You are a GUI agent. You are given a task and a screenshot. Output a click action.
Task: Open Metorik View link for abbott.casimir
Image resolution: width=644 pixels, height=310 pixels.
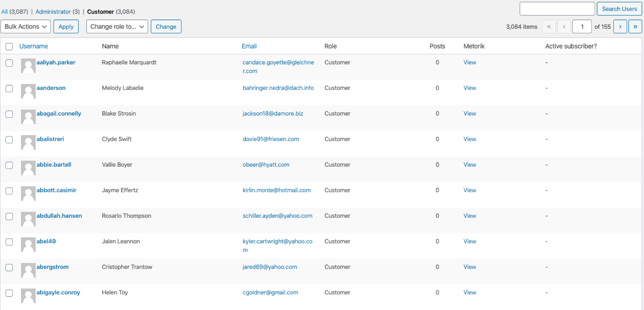pyautogui.click(x=469, y=190)
